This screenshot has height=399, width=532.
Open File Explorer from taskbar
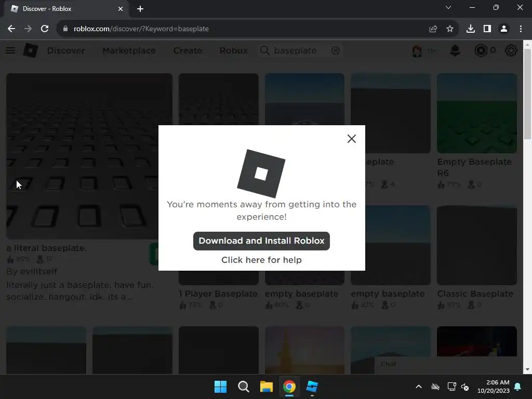[267, 387]
